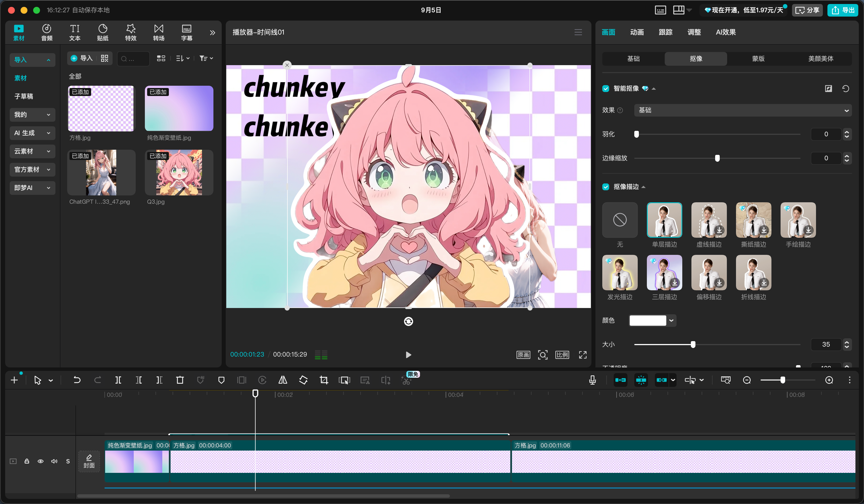The width and height of the screenshot is (864, 504).
Task: Click the microphone record icon
Action: click(x=592, y=380)
